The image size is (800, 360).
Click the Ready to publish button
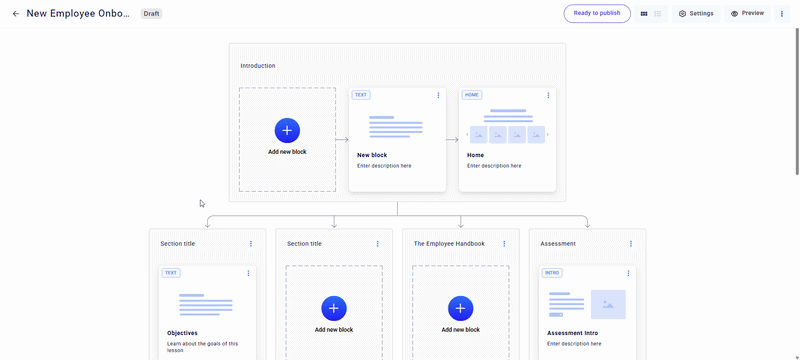pos(597,14)
